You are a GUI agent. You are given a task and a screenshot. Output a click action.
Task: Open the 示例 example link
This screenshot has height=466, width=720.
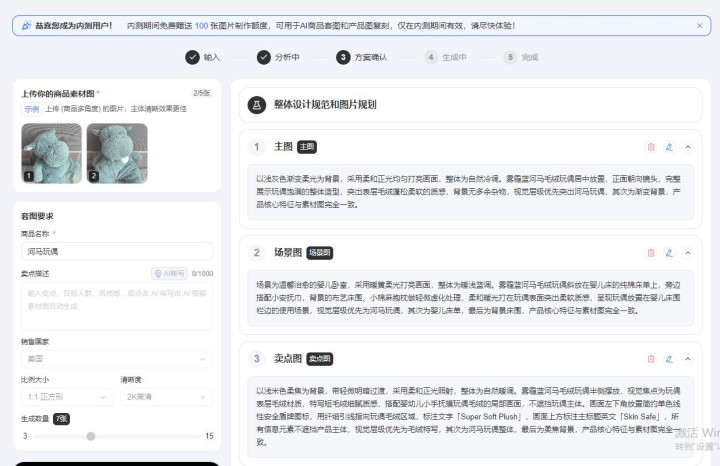(32, 109)
